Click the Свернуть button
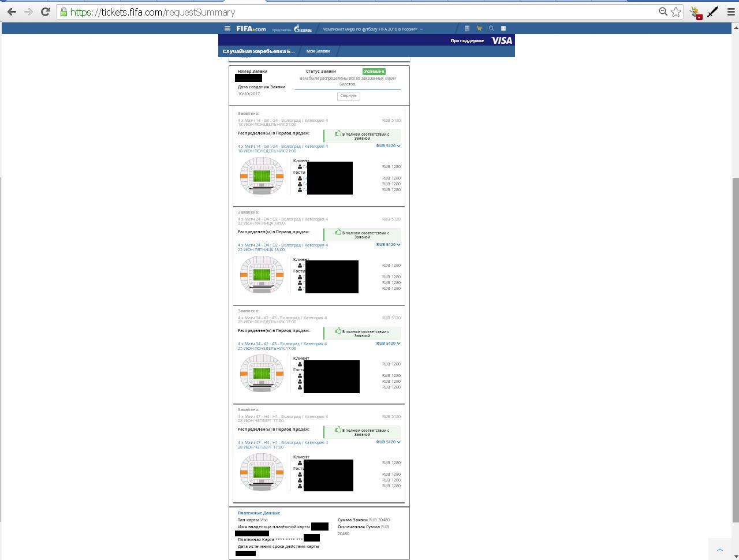Viewport: 739px width, 560px height. pyautogui.click(x=349, y=96)
